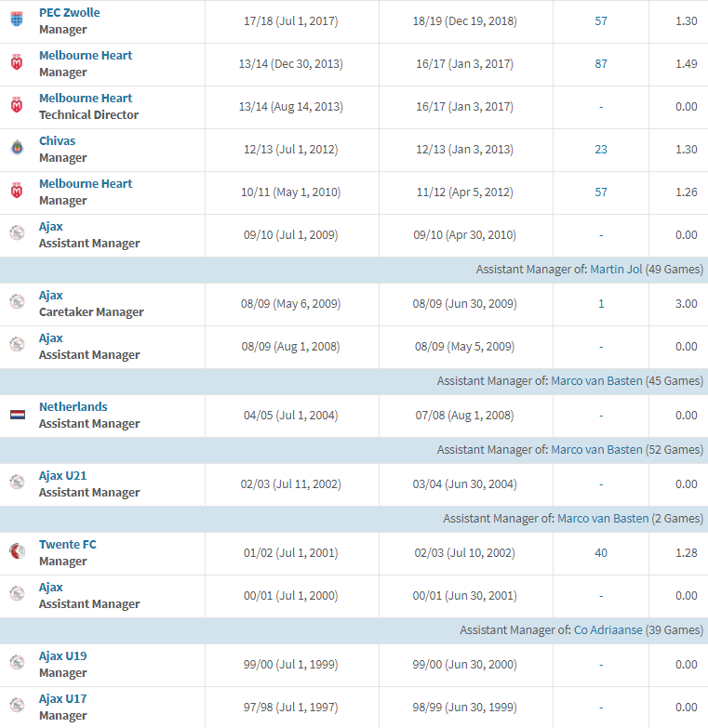Click the Ajax U19 crest icon

point(17,664)
